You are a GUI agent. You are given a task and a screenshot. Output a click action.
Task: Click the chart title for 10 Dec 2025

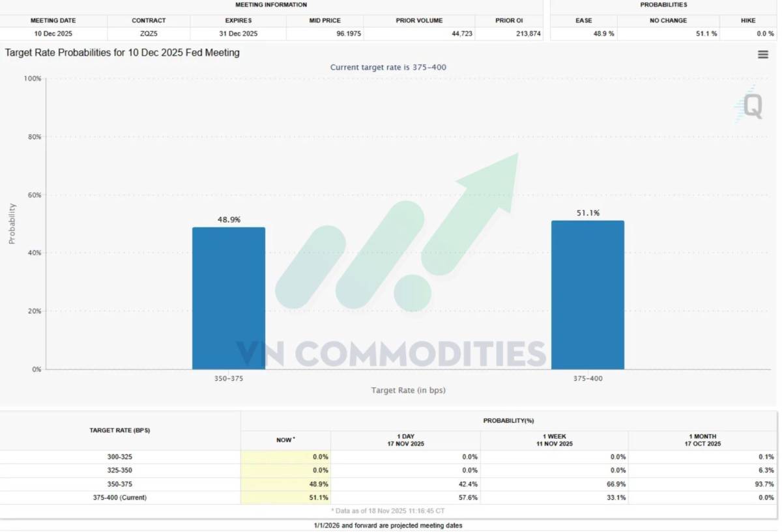(123, 53)
